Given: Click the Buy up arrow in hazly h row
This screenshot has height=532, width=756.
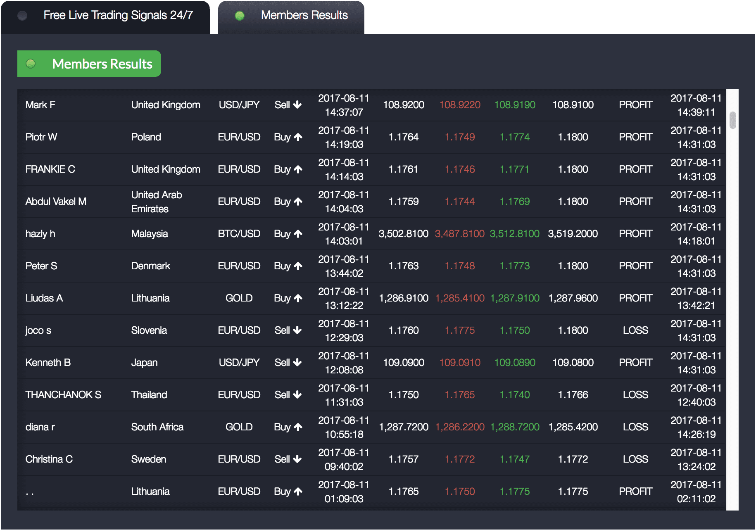Looking at the screenshot, I should pyautogui.click(x=298, y=234).
